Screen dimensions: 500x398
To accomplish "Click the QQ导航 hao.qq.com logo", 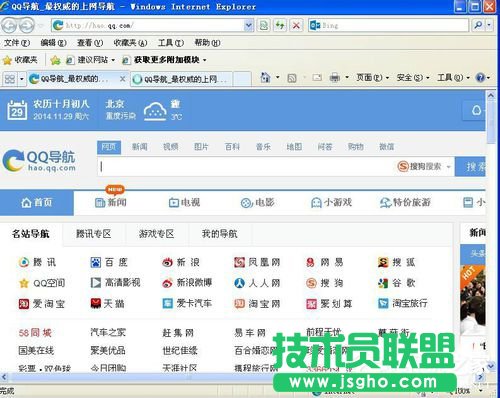I will point(39,160).
